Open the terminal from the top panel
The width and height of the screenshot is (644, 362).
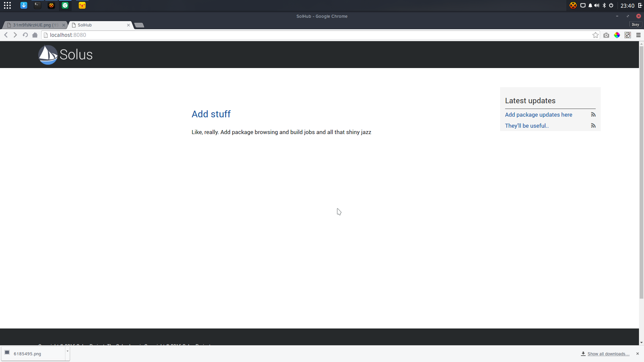(38, 5)
